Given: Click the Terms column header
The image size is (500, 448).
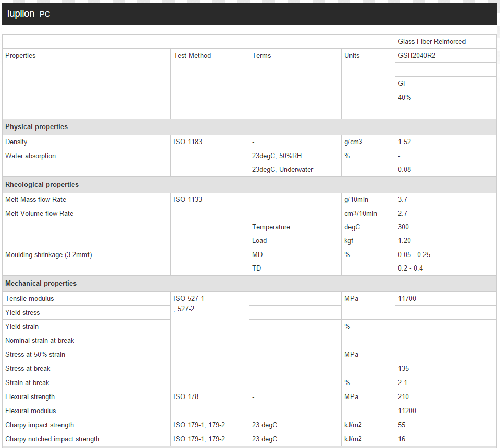Looking at the screenshot, I should [x=261, y=56].
